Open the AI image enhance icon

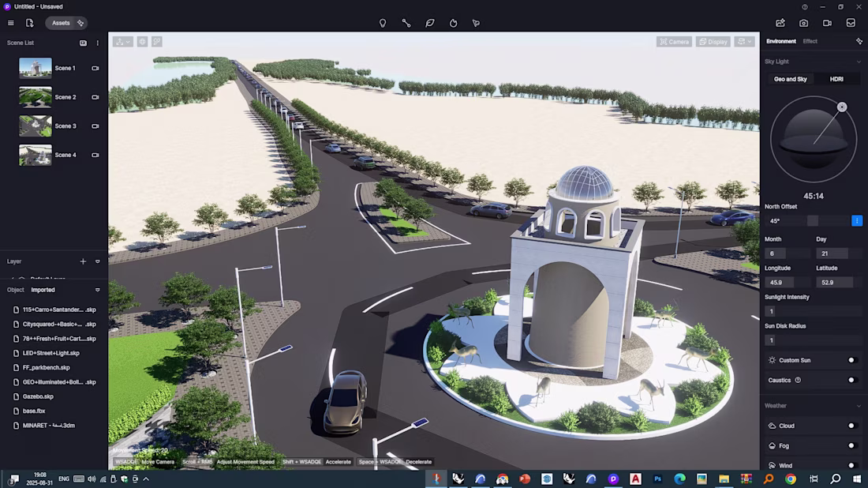[x=780, y=23]
